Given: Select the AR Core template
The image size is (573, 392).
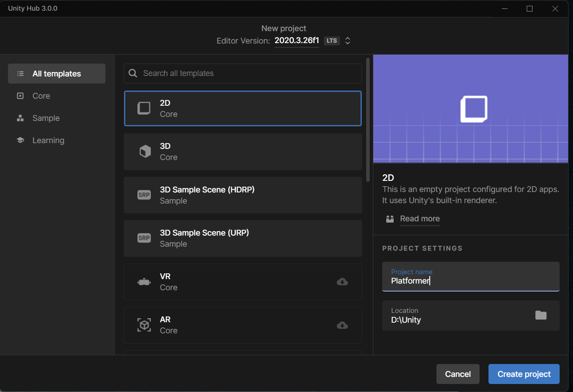Looking at the screenshot, I should click(242, 325).
